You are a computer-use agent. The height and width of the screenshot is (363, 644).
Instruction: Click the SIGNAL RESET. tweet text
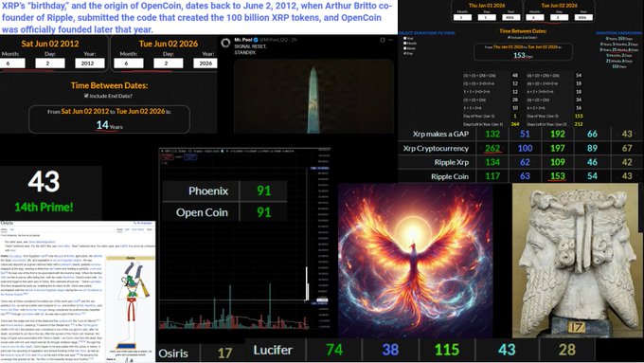tap(251, 46)
